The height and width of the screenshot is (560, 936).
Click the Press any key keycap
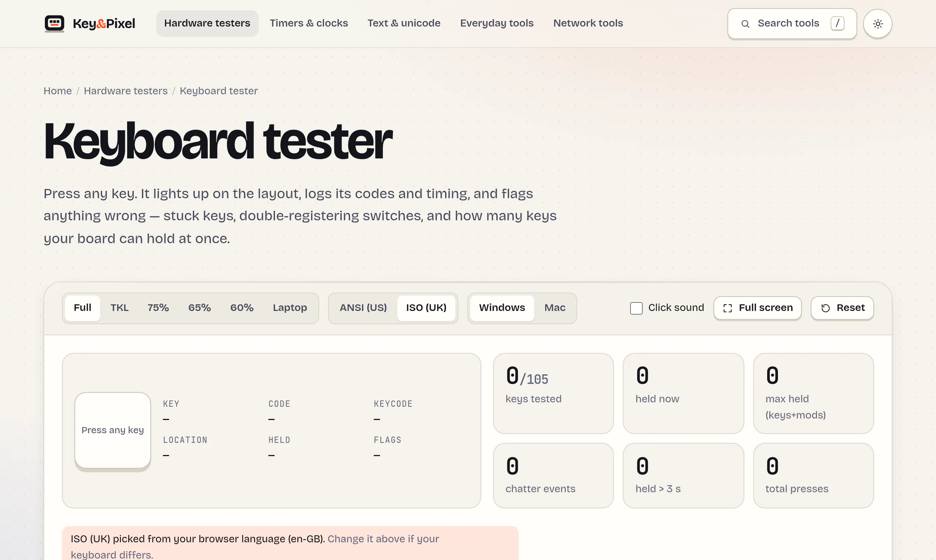pyautogui.click(x=112, y=430)
